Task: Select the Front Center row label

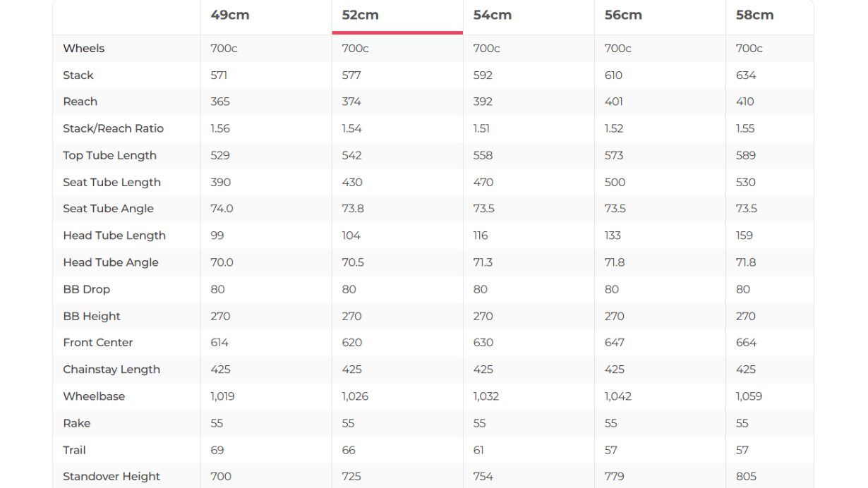Action: click(x=97, y=343)
